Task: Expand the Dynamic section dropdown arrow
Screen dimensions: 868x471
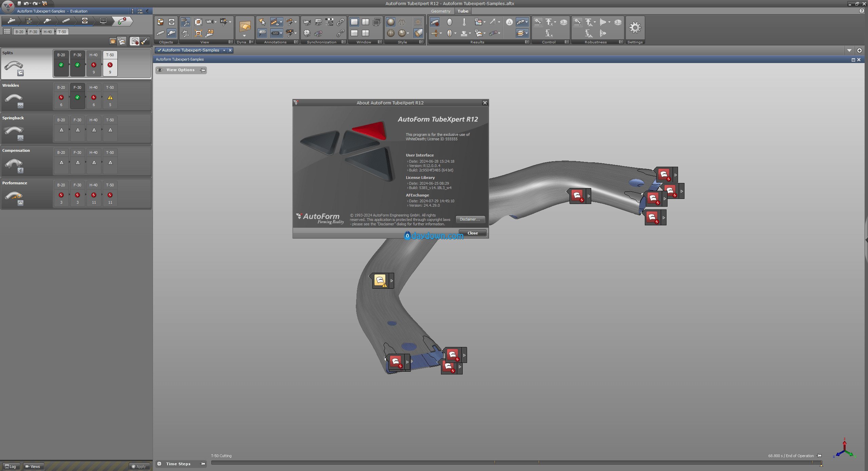Action: pyautogui.click(x=244, y=36)
